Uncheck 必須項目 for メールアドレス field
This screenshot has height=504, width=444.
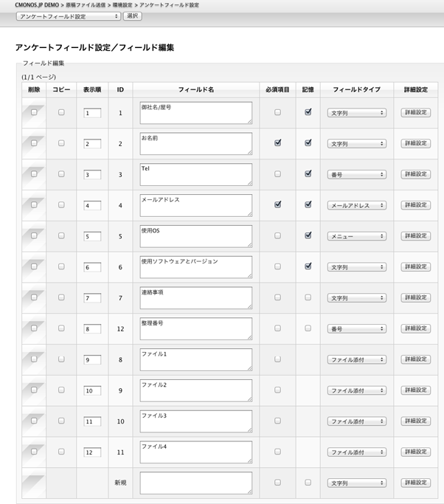pos(277,204)
